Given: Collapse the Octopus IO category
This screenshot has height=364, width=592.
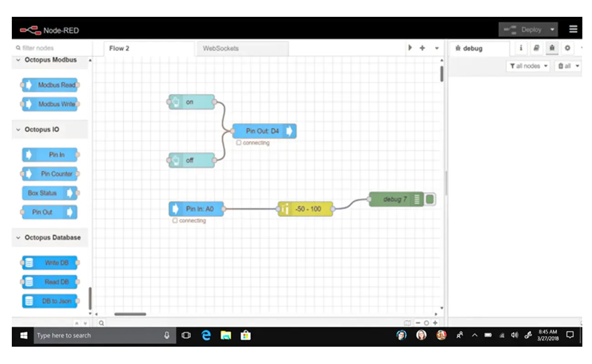Looking at the screenshot, I should [x=19, y=130].
